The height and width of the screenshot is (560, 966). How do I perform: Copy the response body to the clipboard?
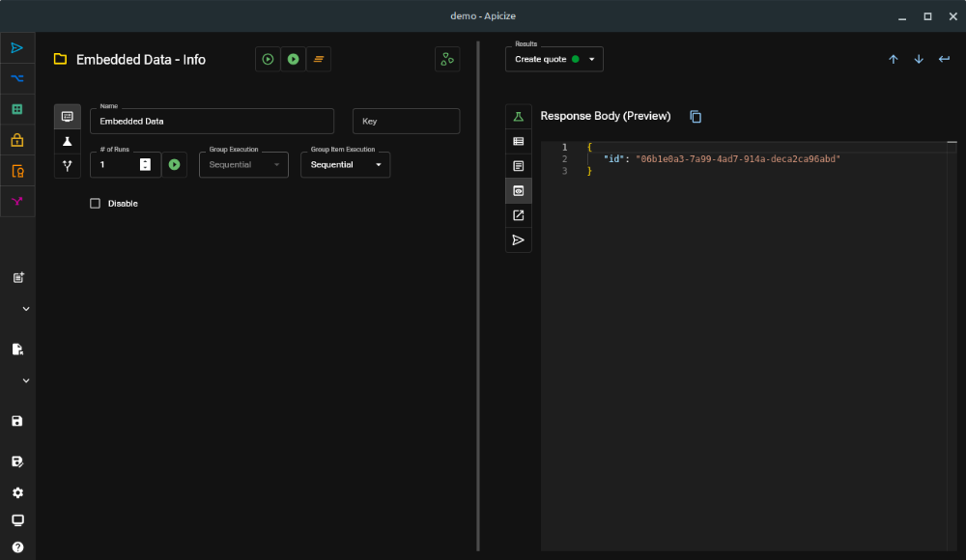point(696,116)
